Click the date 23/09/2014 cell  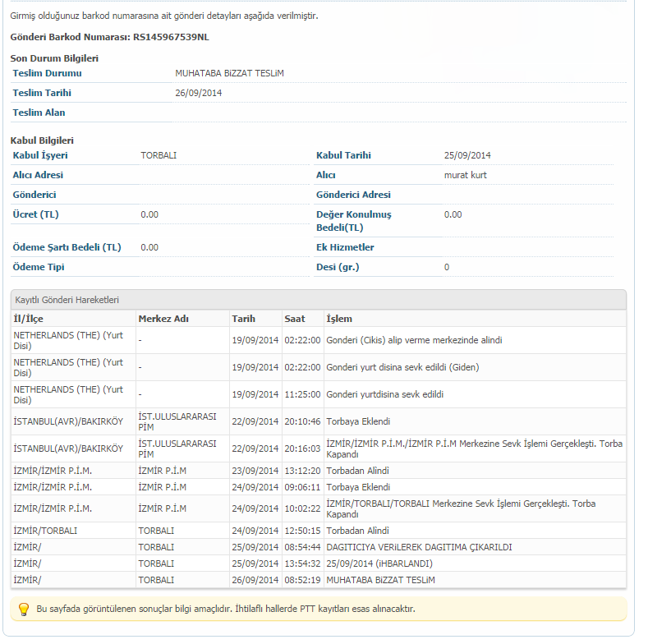(x=255, y=471)
